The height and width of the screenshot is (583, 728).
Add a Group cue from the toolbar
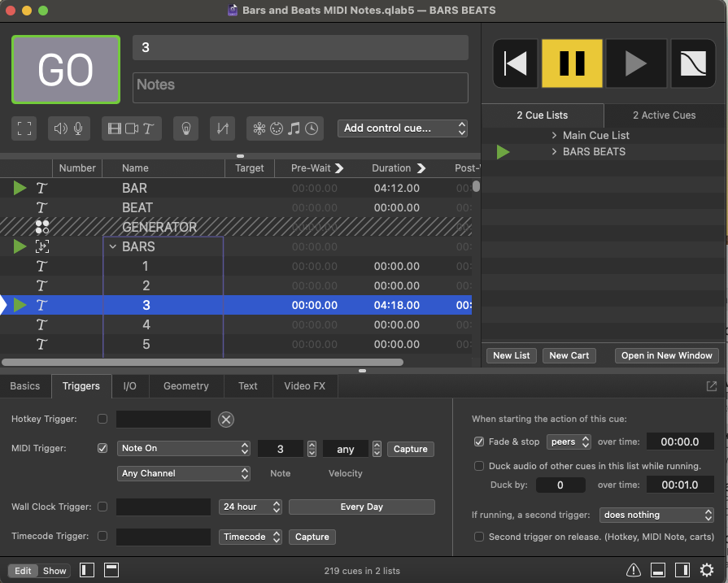point(24,128)
